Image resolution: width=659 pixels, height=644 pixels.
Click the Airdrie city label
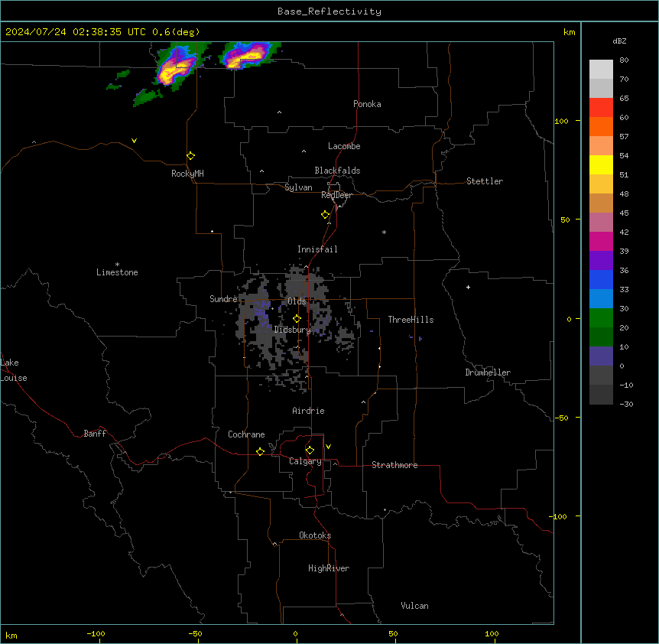(308, 411)
